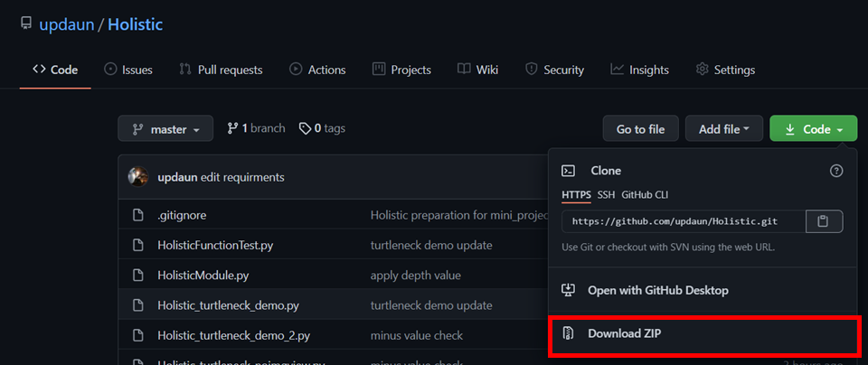Open the Add file dropdown

tap(724, 129)
